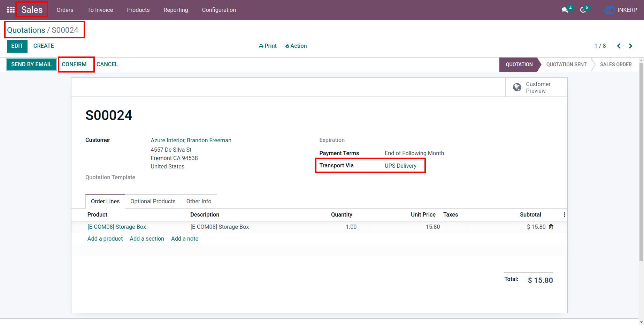This screenshot has width=644, height=325.
Task: Click the EDIT button
Action: point(17,46)
